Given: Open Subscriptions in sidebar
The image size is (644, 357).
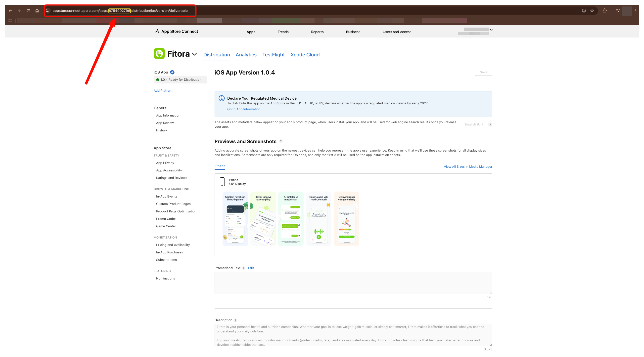Looking at the screenshot, I should point(166,260).
